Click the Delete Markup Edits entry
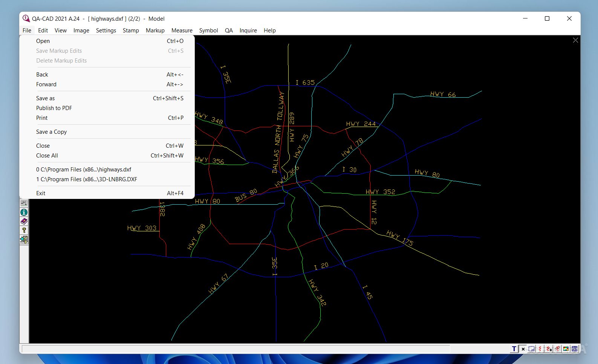 107,61
